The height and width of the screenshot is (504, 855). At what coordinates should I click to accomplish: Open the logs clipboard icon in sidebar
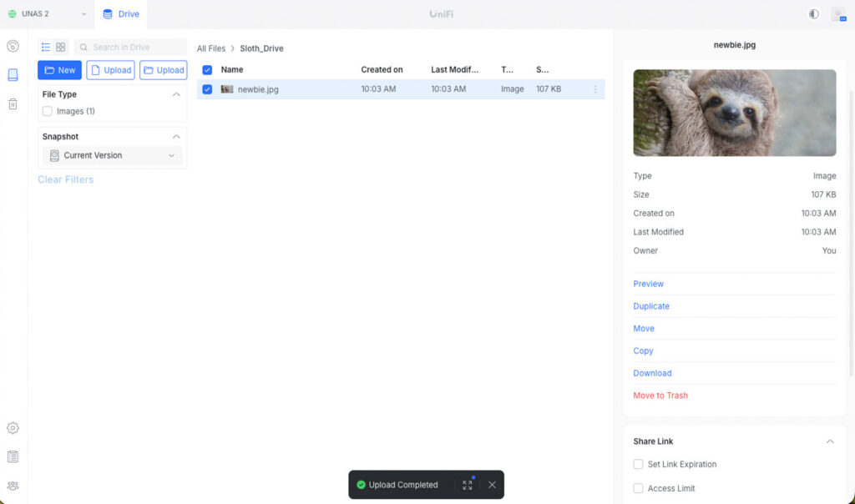point(13,456)
